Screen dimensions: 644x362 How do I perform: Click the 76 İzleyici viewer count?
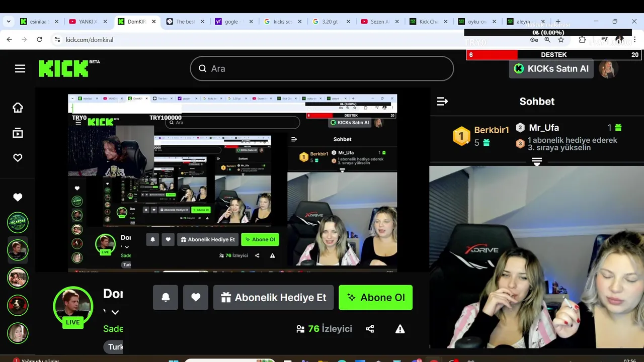[324, 329]
